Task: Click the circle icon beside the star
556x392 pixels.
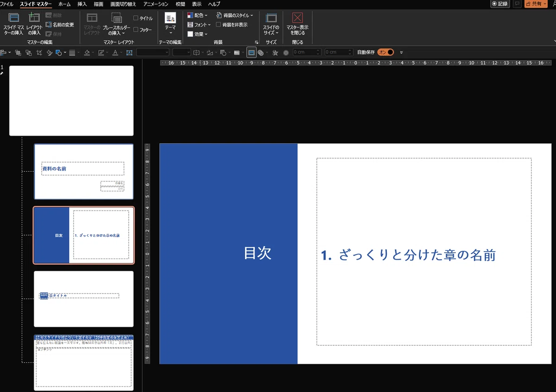Action: [286, 52]
